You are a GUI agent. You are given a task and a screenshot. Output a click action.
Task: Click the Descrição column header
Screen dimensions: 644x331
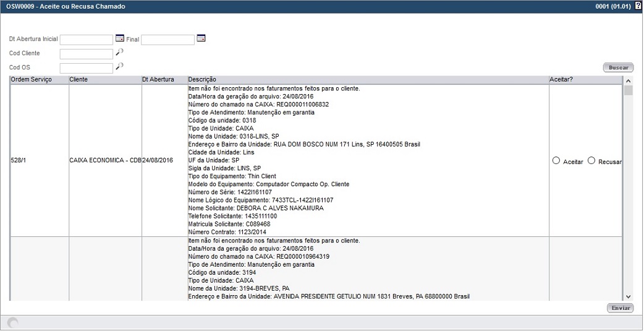(x=201, y=80)
